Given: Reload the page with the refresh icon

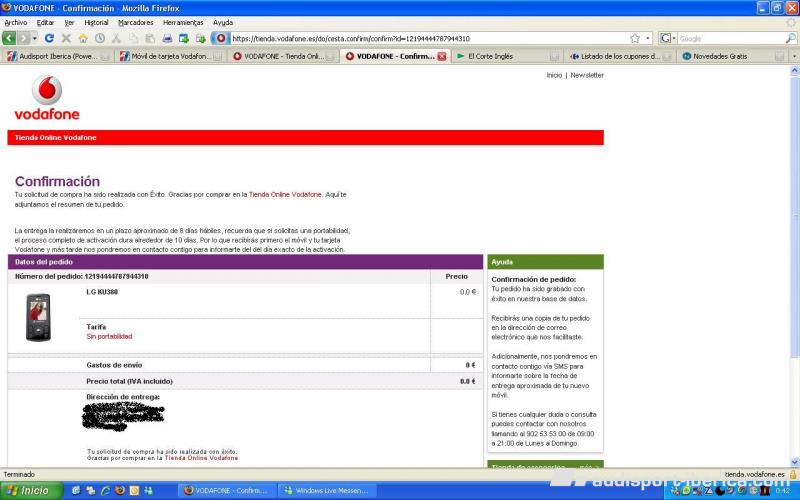Looking at the screenshot, I should pos(49,38).
